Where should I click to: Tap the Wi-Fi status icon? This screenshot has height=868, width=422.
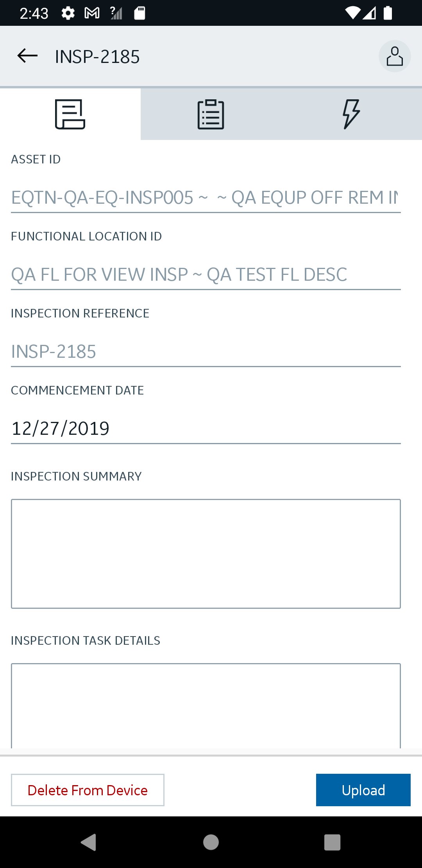pyautogui.click(x=352, y=13)
